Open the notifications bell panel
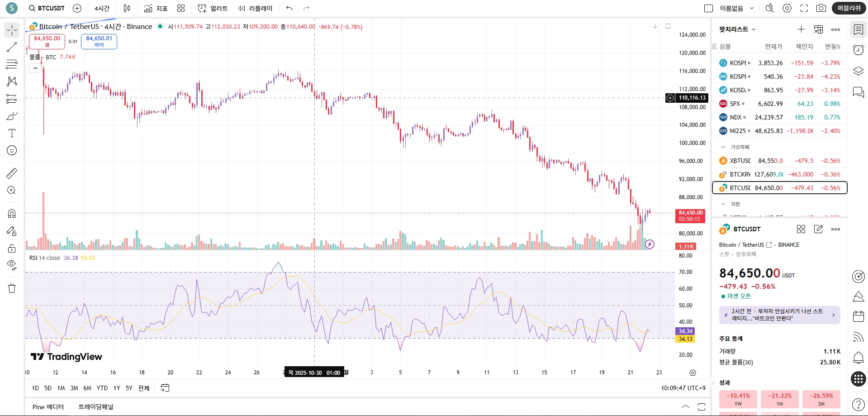Screen dimensions: 868x416 click(x=858, y=358)
